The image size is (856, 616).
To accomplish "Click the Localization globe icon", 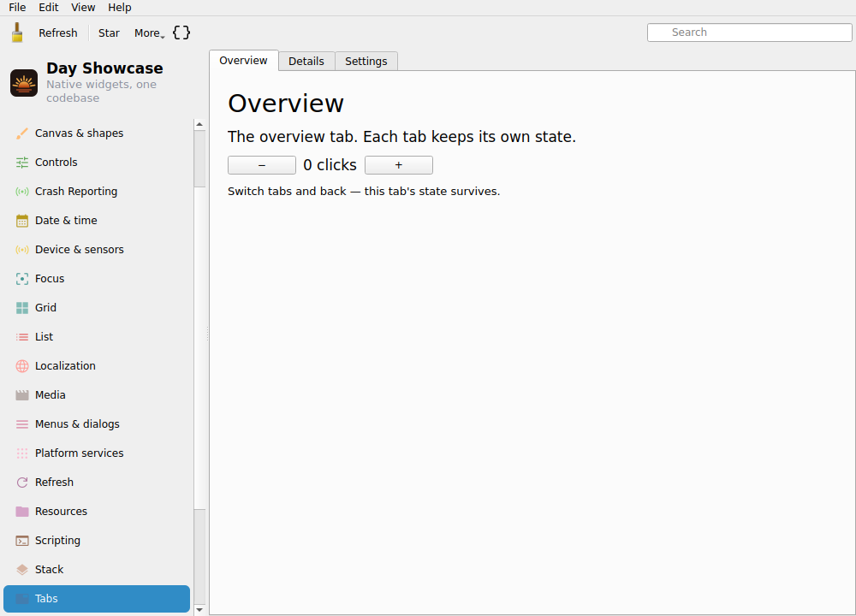I will click(22, 366).
